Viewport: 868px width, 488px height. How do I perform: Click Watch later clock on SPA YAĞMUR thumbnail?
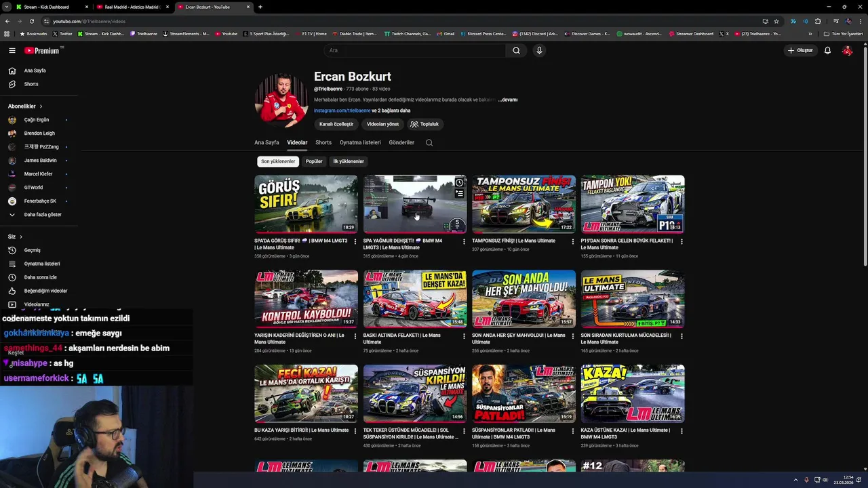(459, 182)
